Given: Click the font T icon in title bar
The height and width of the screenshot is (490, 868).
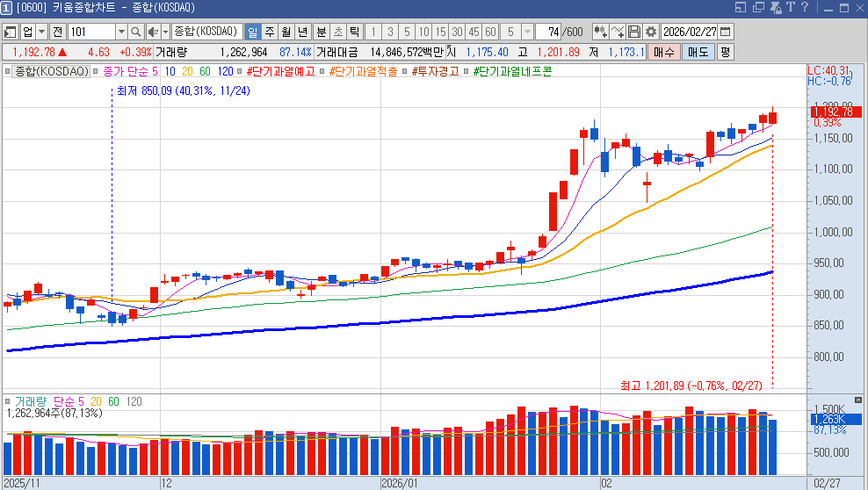Looking at the screenshot, I should pyautogui.click(x=791, y=8).
